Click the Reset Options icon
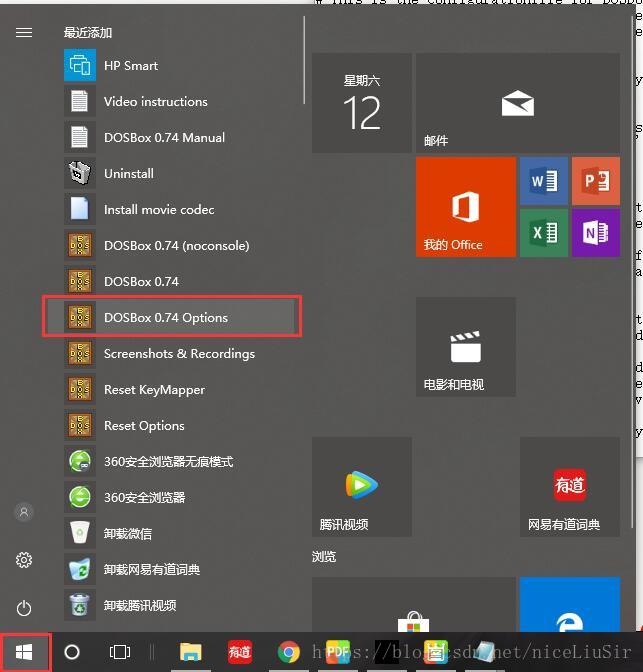Screen dimensions: 643x672 [x=80, y=425]
